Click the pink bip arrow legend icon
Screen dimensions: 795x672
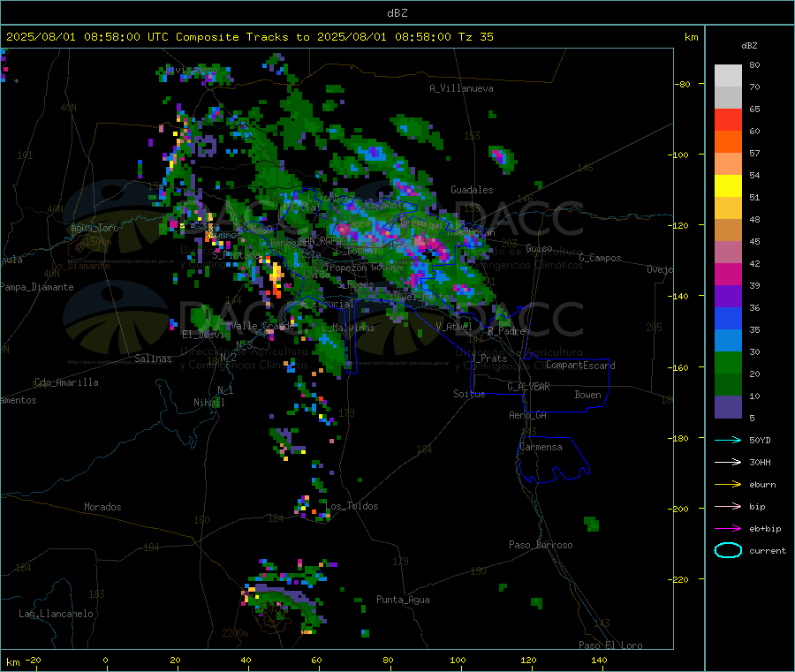point(728,506)
